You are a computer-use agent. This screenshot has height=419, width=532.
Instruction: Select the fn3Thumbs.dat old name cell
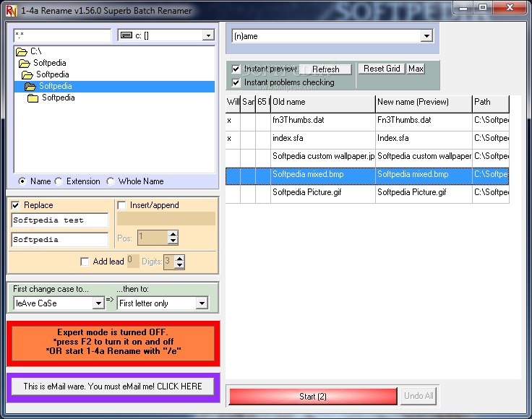(x=322, y=122)
